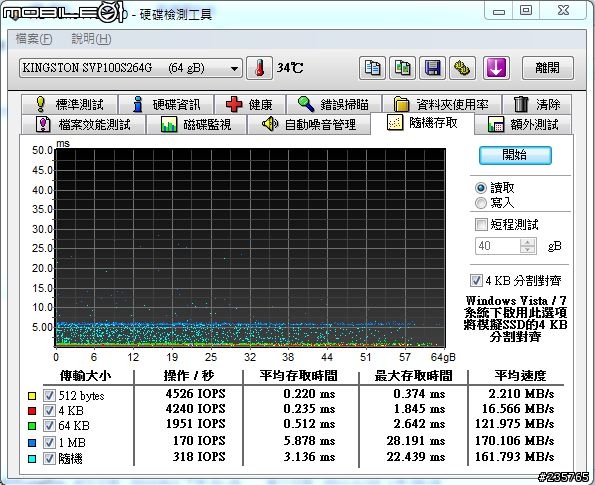Click the floppy disk save icon
This screenshot has height=485, width=595.
[x=432, y=68]
